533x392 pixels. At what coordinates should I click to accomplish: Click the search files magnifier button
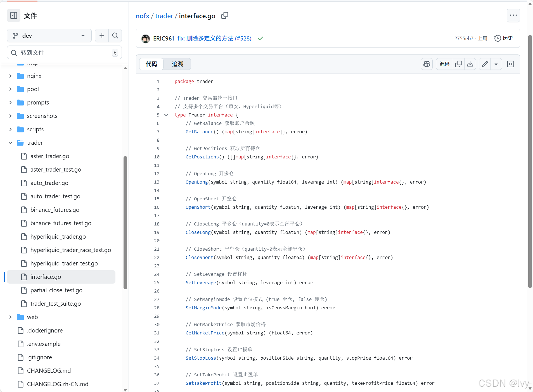point(115,35)
